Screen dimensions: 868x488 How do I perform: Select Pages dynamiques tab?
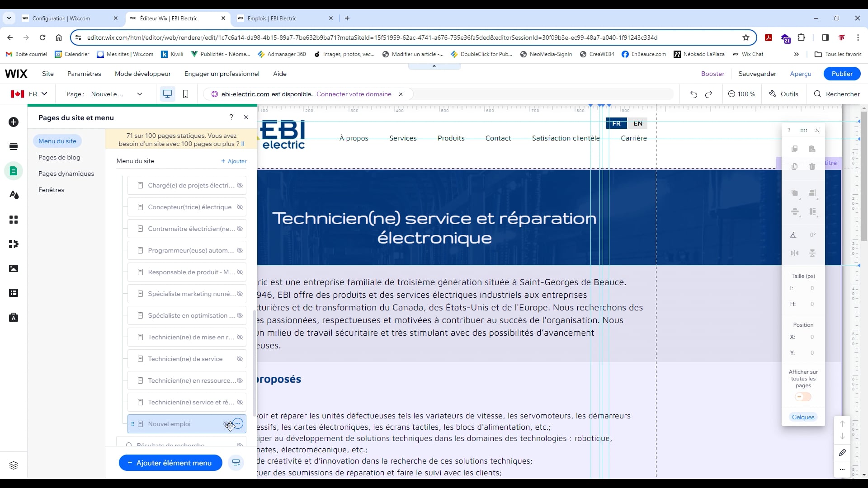(x=66, y=174)
